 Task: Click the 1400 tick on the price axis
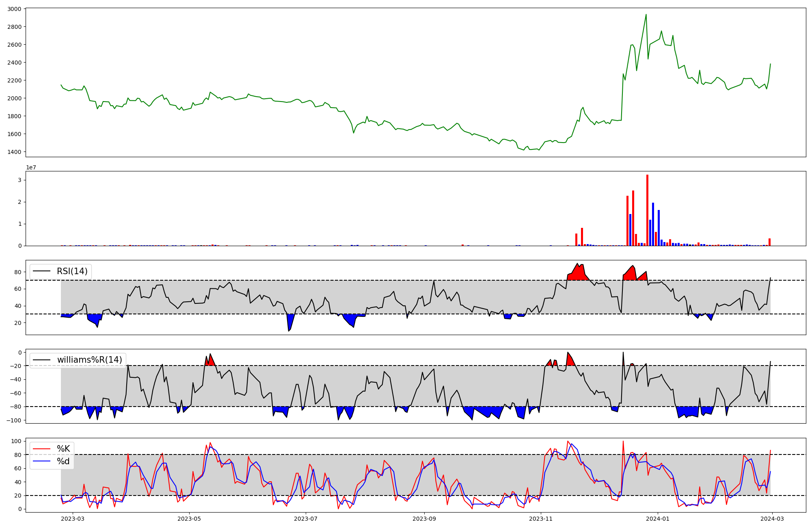coord(15,152)
